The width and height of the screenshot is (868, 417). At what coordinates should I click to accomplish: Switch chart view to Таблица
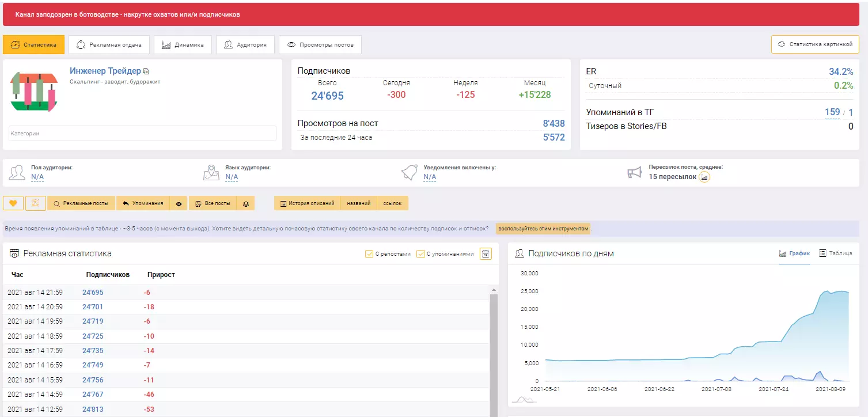(x=836, y=253)
